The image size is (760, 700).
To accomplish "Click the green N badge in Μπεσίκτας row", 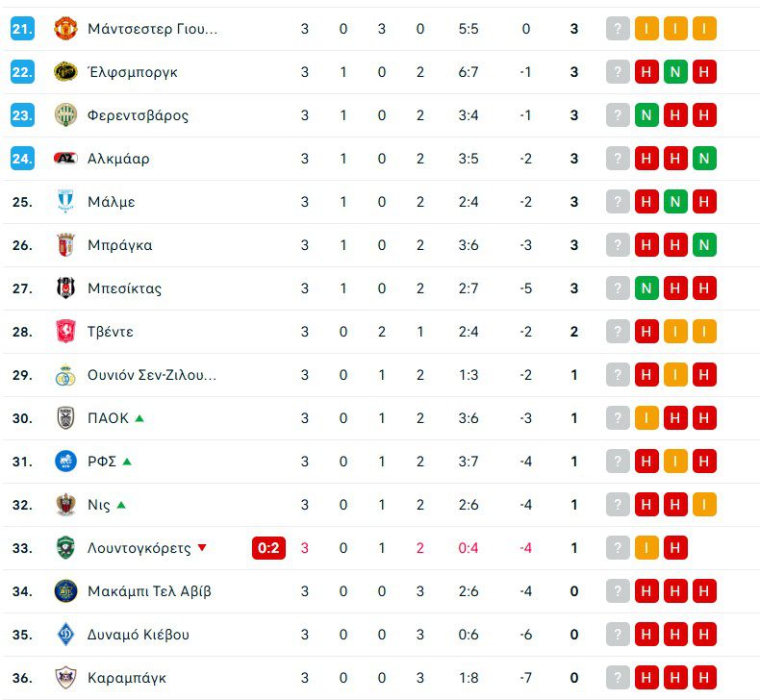I will [x=646, y=288].
